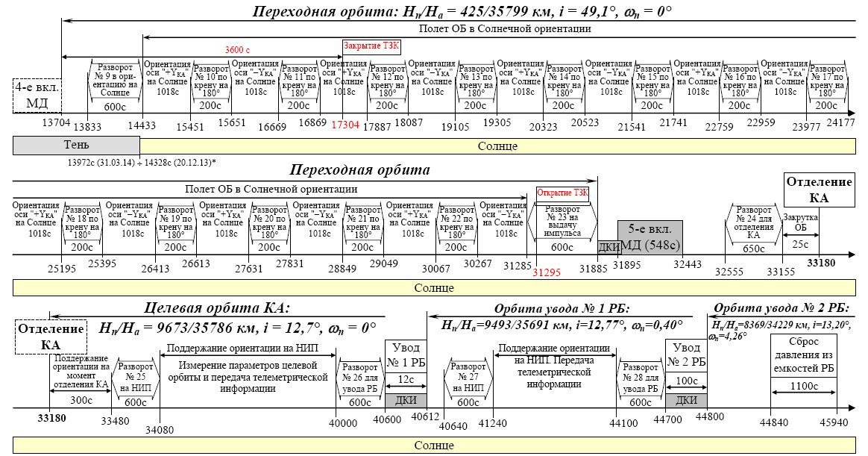Click the time mark 45940
The width and height of the screenshot is (868, 456).
[834, 422]
